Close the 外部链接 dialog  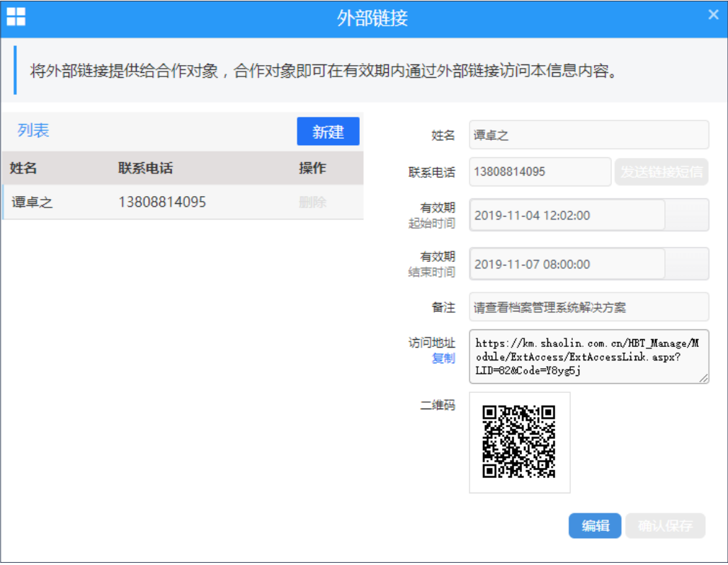713,15
